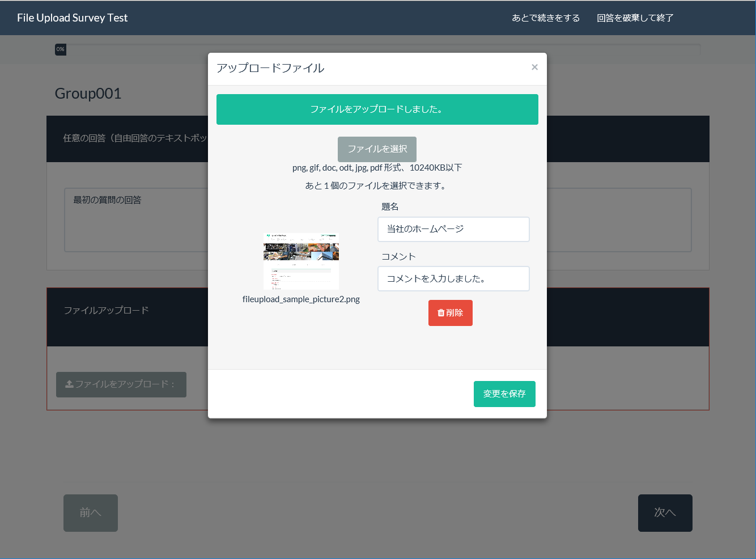This screenshot has height=559, width=756.
Task: Click the File Upload Survey Test title
Action: pyautogui.click(x=73, y=18)
